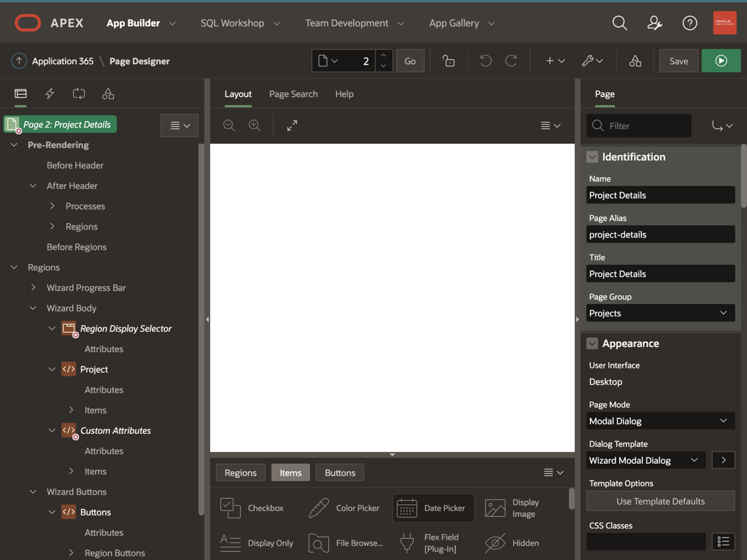Show the Regions gallery tab
The image size is (747, 560).
241,472
